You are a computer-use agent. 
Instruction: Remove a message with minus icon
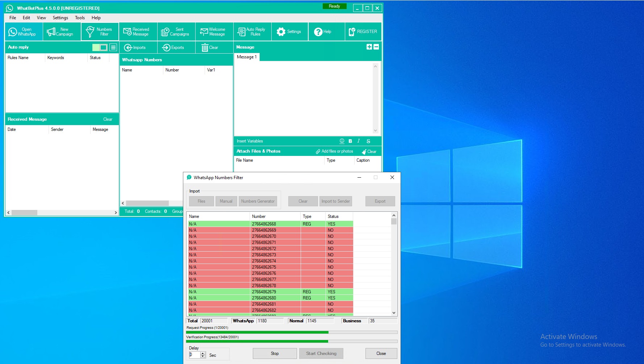pos(376,47)
